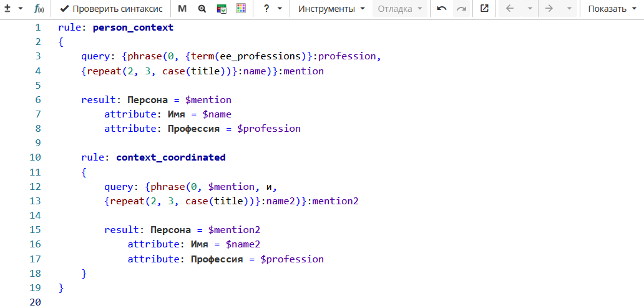This screenshot has width=644, height=308.
Task: Click the magnifier search icon
Action: pos(202,9)
